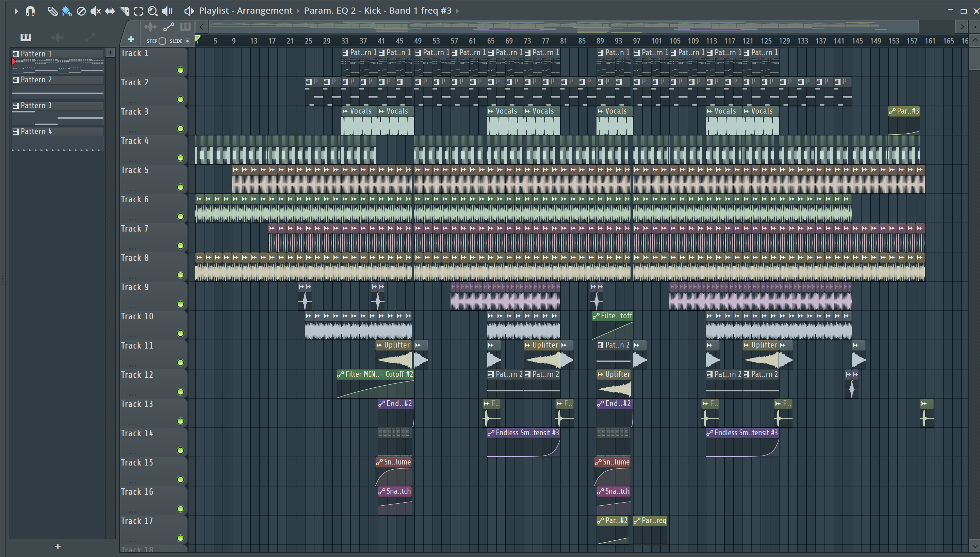980x557 pixels.
Task: Select Pattern 2 in the picker
Action: 58,87
